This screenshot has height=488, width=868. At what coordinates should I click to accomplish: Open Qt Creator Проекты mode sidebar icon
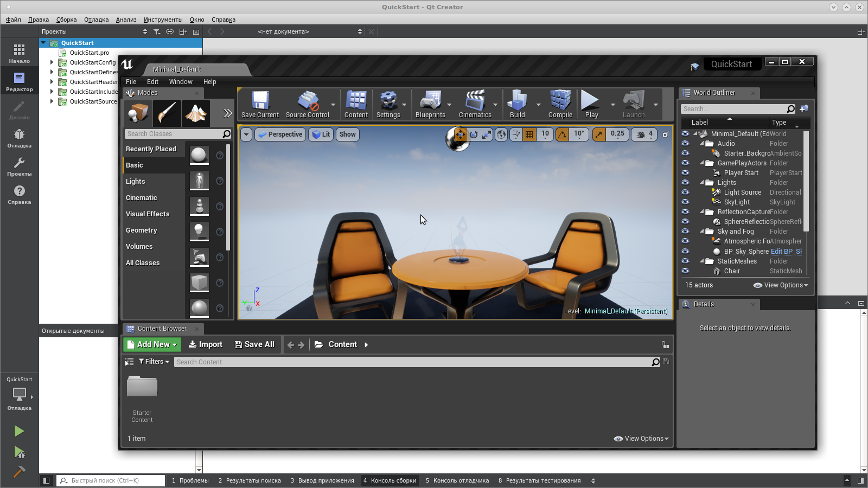pyautogui.click(x=20, y=166)
